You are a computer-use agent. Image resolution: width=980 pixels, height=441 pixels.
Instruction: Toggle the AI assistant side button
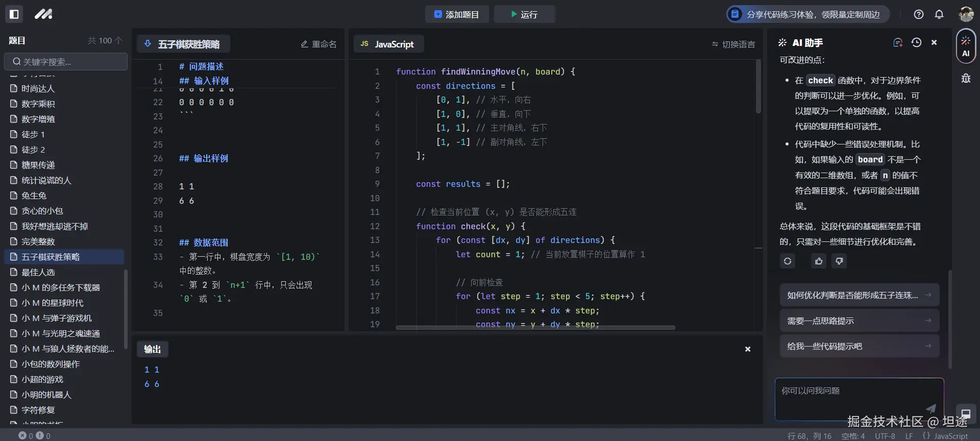[x=966, y=46]
